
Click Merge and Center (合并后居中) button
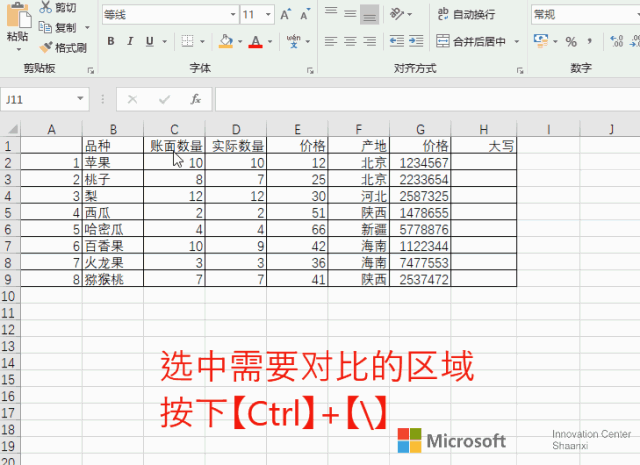click(x=478, y=42)
